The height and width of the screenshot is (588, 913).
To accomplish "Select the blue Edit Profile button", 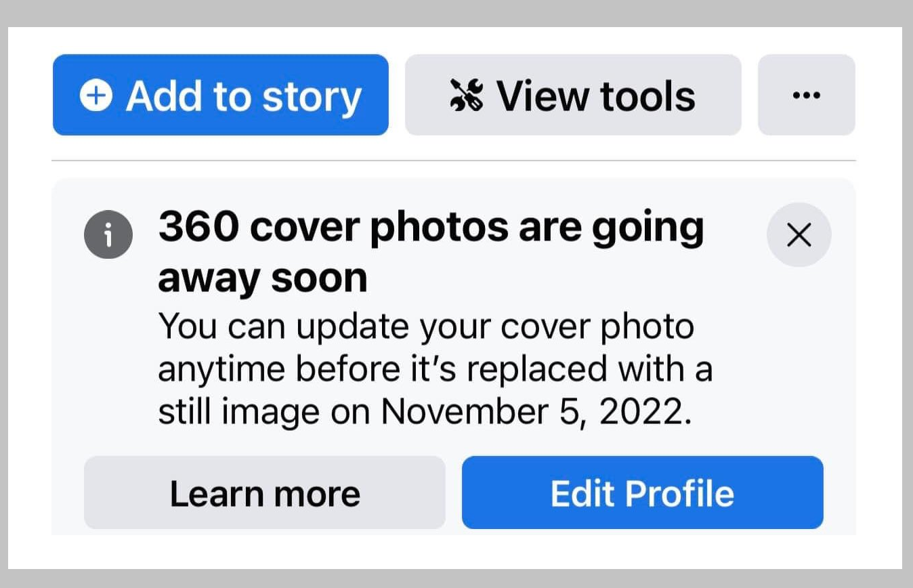I will [x=643, y=492].
